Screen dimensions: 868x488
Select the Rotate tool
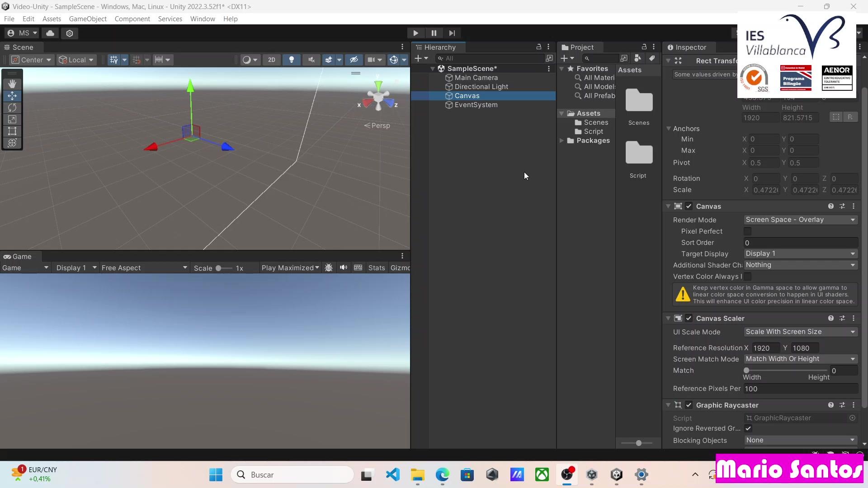point(12,108)
